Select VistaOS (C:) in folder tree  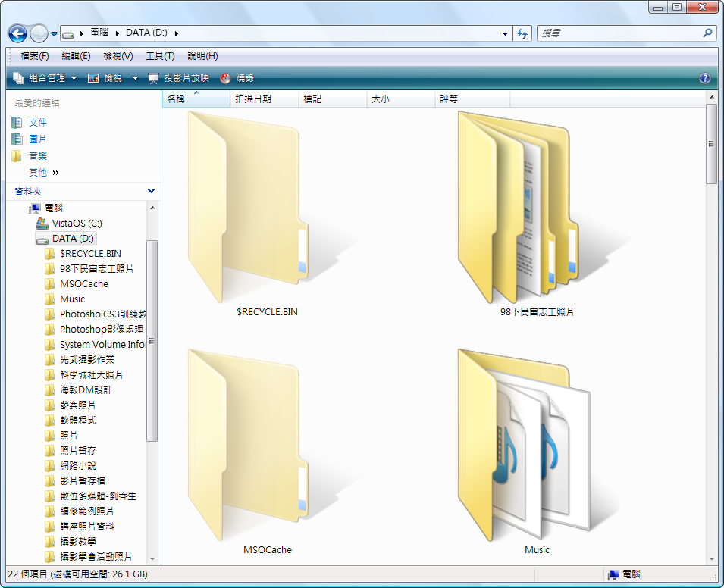pos(77,224)
